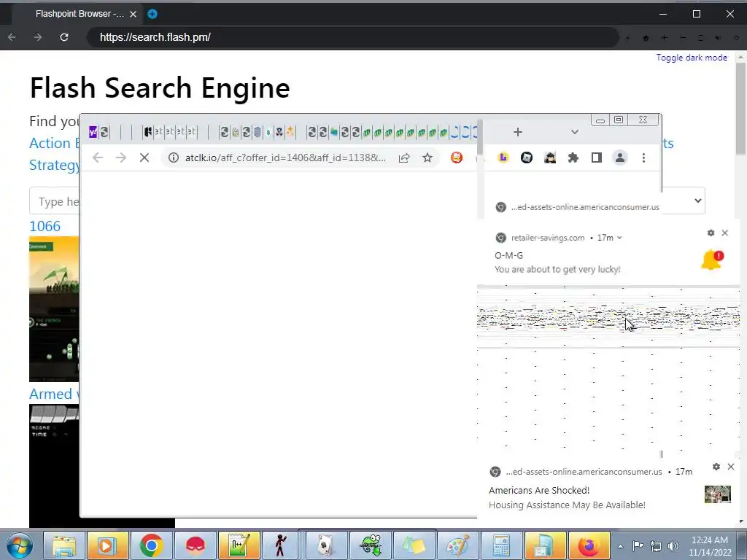Bookmark page with the star icon
This screenshot has height=560, width=747.
click(427, 157)
